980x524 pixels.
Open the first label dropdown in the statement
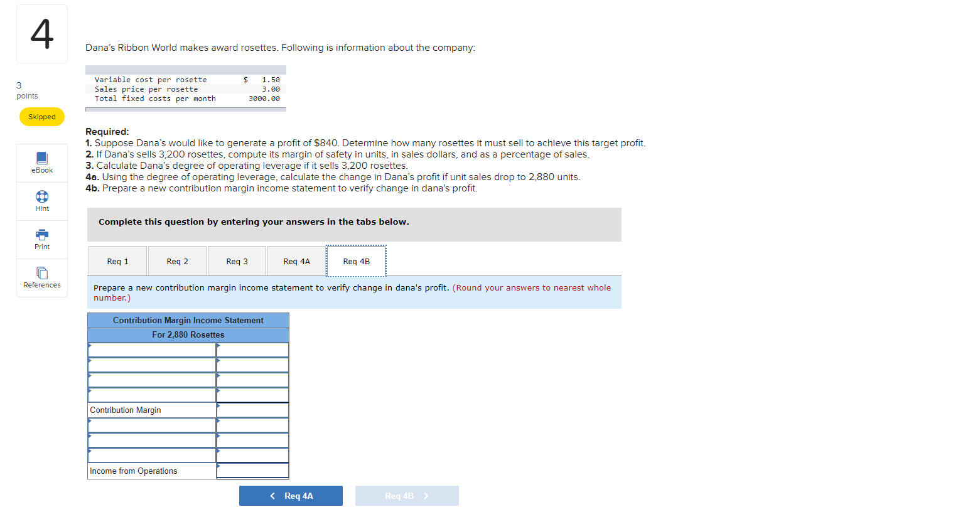coord(151,350)
